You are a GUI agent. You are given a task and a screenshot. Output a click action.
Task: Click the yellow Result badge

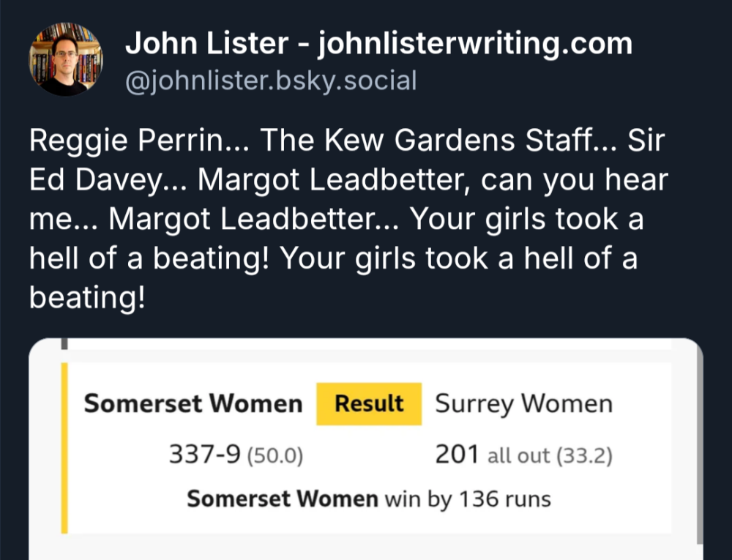point(369,403)
